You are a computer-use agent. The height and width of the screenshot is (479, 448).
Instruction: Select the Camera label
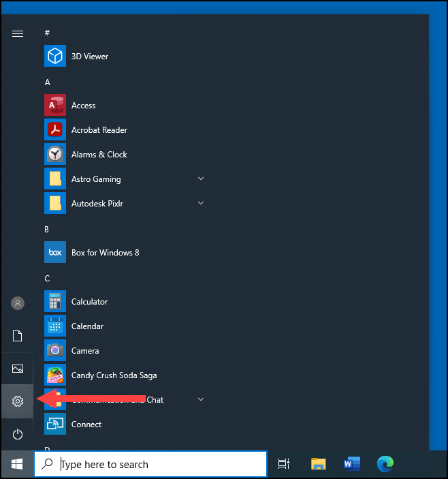click(x=85, y=351)
